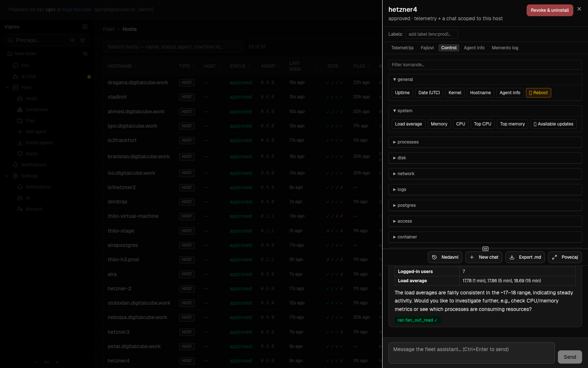The width and height of the screenshot is (588, 368).
Task: Start a New chat
Action: click(x=484, y=257)
